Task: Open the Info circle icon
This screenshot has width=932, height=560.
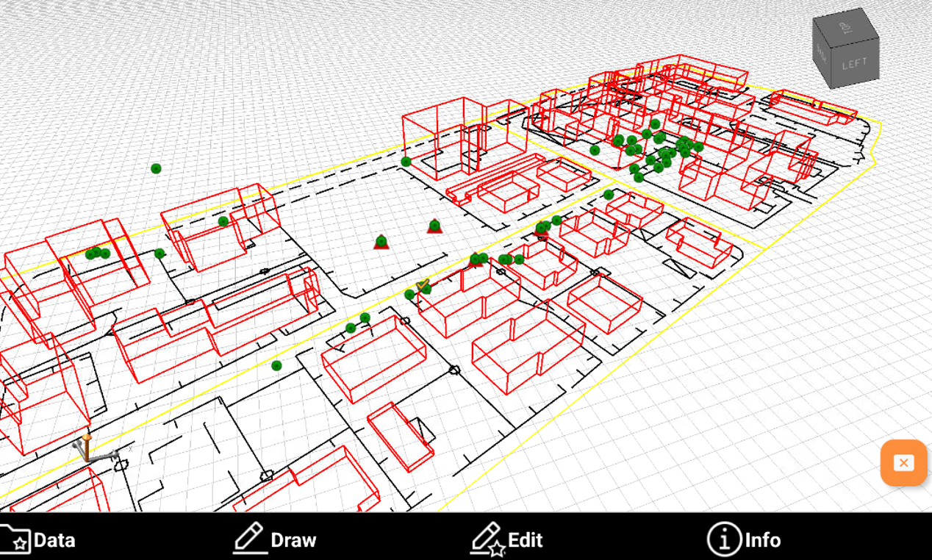Action: [x=723, y=539]
